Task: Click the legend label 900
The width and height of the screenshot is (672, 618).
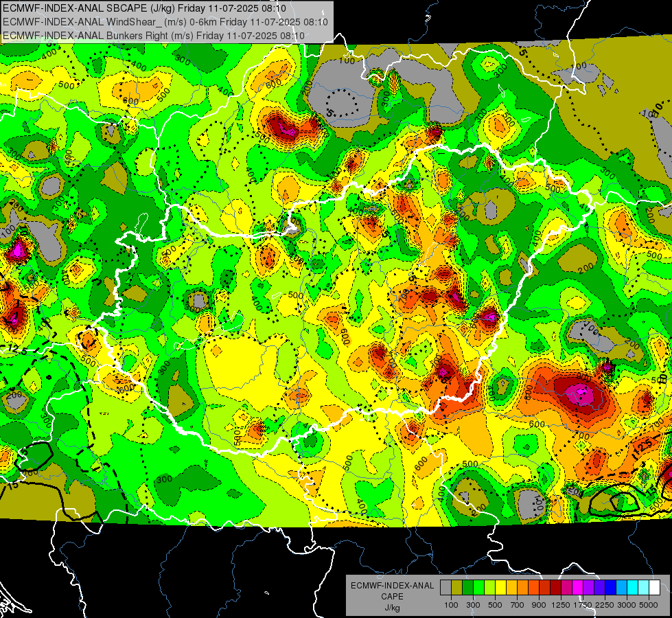Action: [539, 605]
